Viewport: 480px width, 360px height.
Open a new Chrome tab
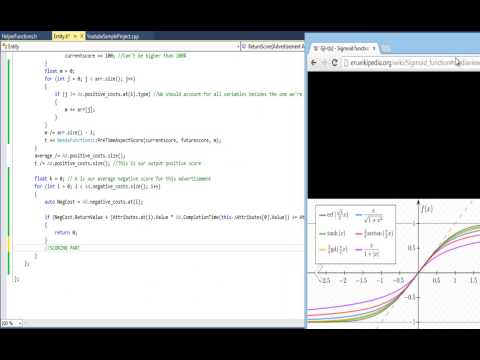point(386,49)
